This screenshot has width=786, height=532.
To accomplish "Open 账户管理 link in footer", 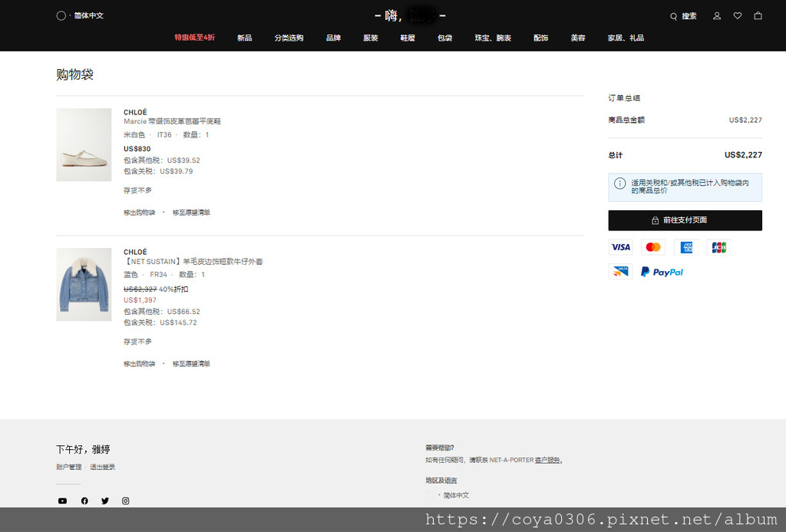I will click(68, 467).
